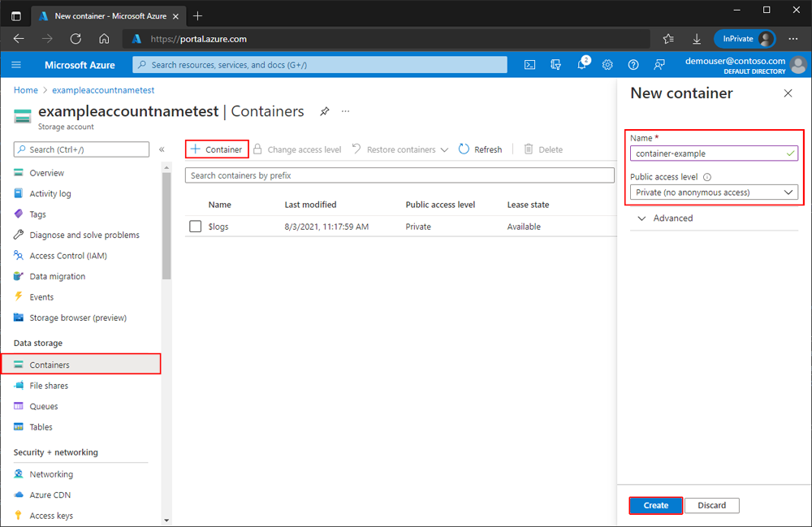Open Public access level dropdown
The height and width of the screenshot is (527, 812).
pos(714,192)
